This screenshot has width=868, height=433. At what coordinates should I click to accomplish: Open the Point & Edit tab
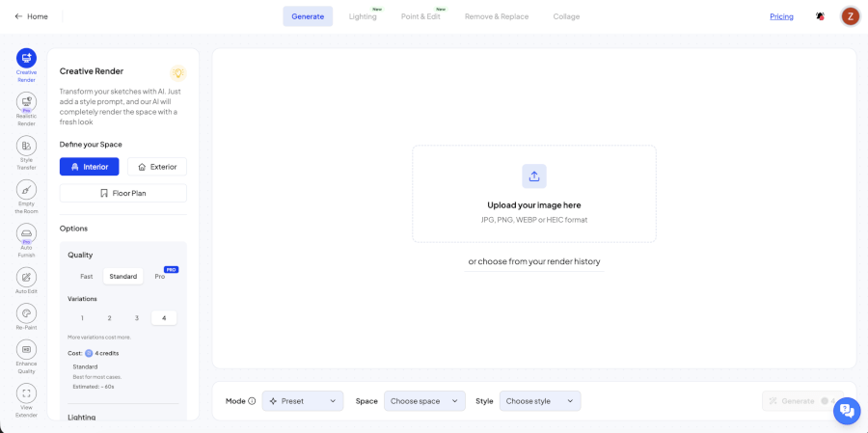(420, 16)
